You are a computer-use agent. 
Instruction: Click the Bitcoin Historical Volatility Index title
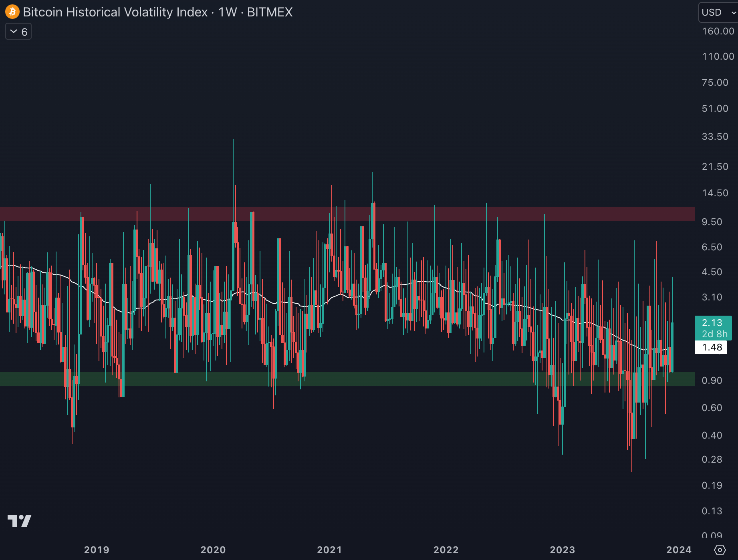(115, 12)
